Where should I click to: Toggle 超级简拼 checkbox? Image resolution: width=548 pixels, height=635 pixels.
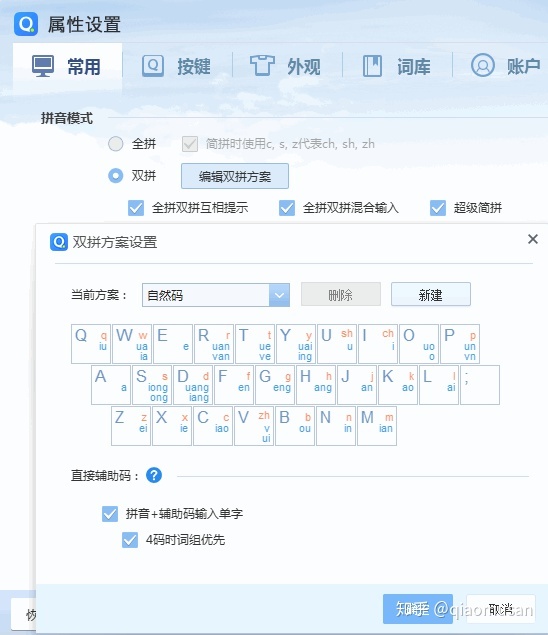(x=438, y=208)
